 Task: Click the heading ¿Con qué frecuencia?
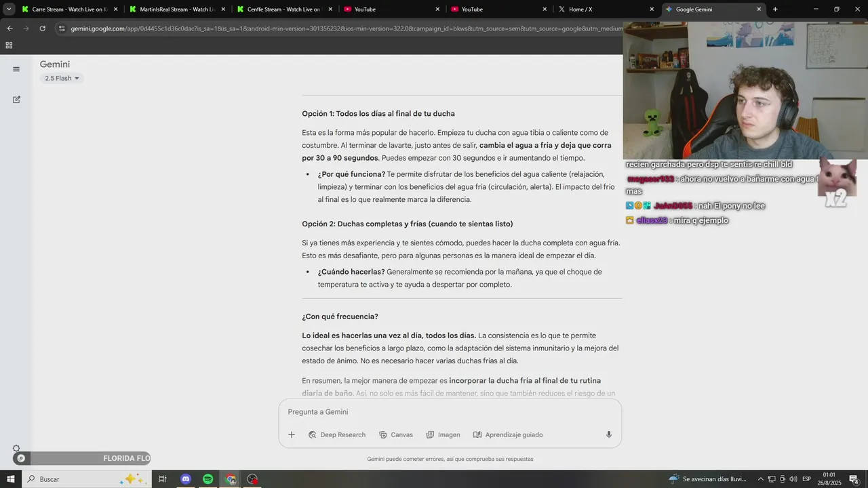pyautogui.click(x=340, y=317)
